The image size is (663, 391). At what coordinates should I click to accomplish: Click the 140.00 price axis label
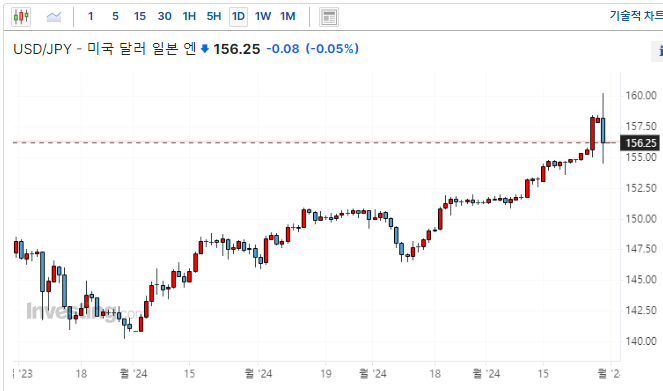coord(641,341)
